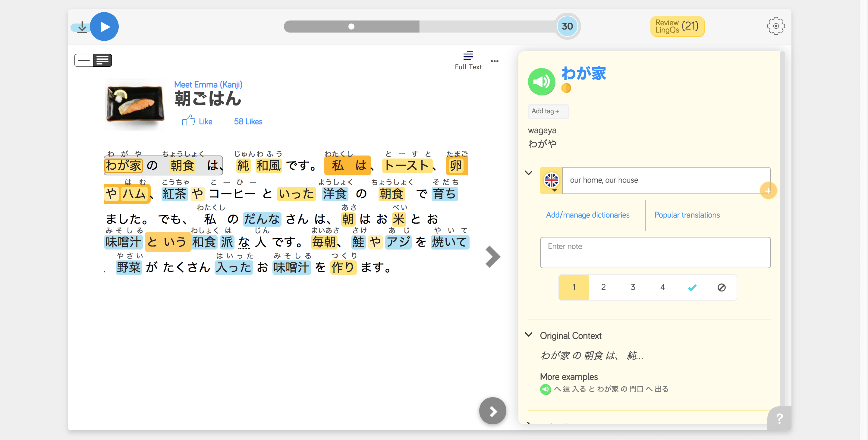The image size is (868, 440).
Task: Click the help question mark button
Action: point(779,418)
